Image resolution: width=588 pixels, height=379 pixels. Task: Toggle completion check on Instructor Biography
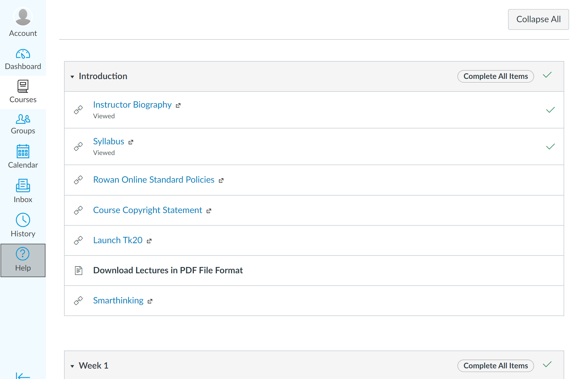(x=550, y=110)
